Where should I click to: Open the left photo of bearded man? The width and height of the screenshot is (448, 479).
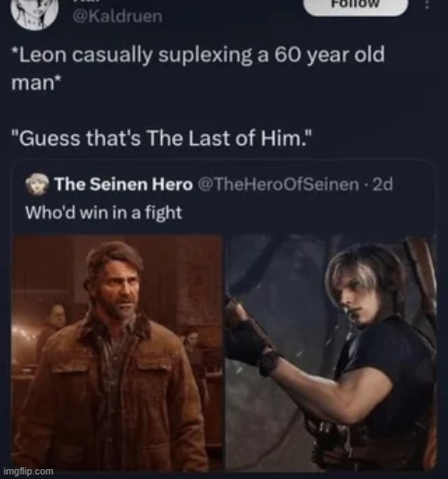point(117,353)
